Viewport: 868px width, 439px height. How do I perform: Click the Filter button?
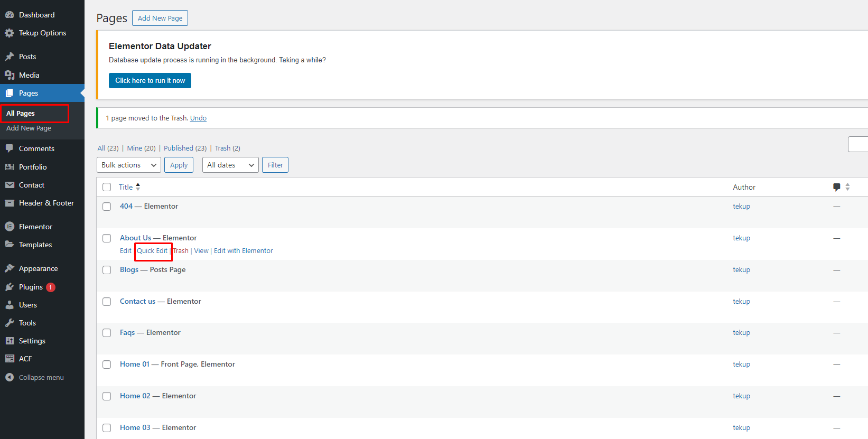click(x=275, y=165)
